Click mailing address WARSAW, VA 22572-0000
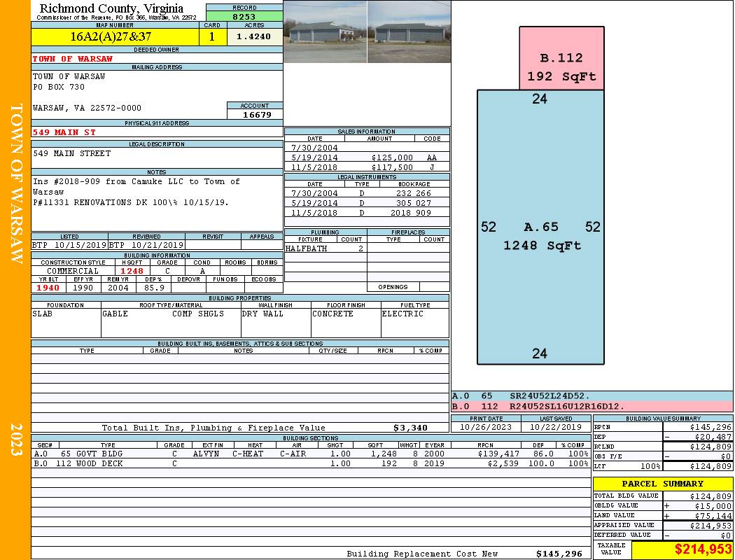 87,108
